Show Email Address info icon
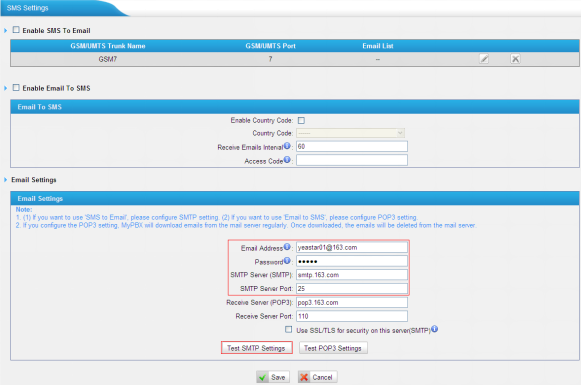 click(287, 247)
